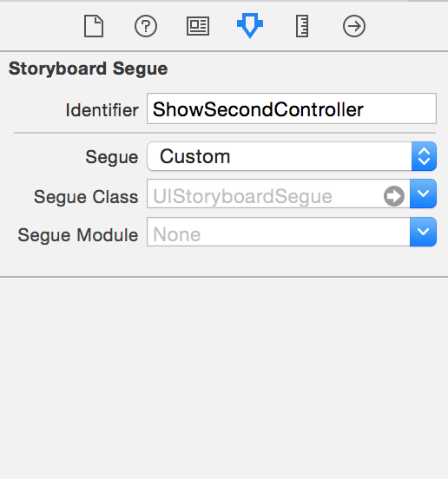Click the empty area below the inspector
This screenshot has height=479, width=448.
click(224, 379)
